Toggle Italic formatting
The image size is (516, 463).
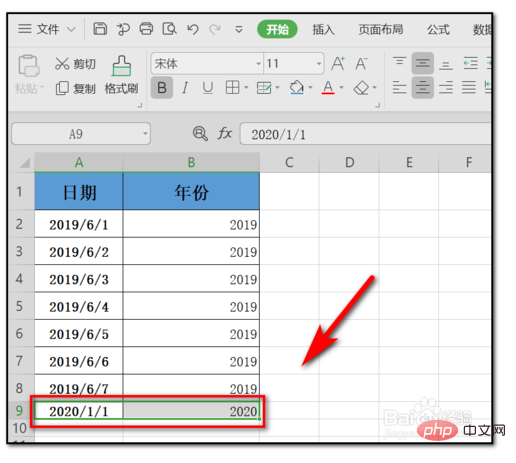point(185,88)
